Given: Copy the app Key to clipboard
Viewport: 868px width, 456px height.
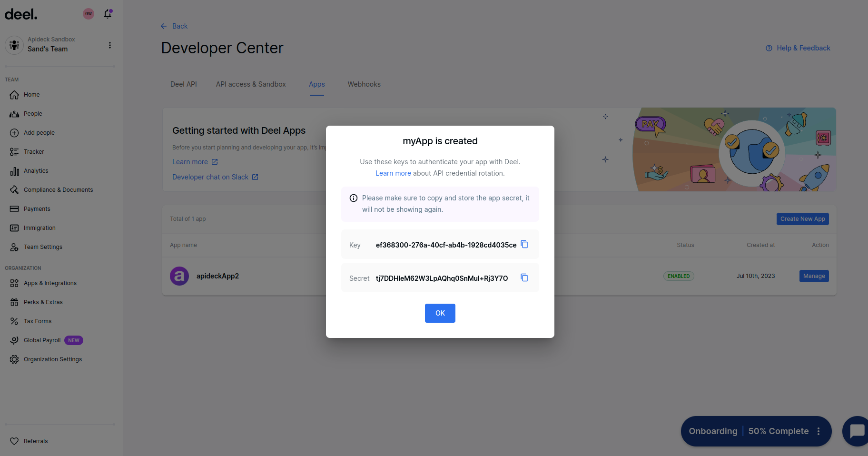Looking at the screenshot, I should (x=524, y=244).
